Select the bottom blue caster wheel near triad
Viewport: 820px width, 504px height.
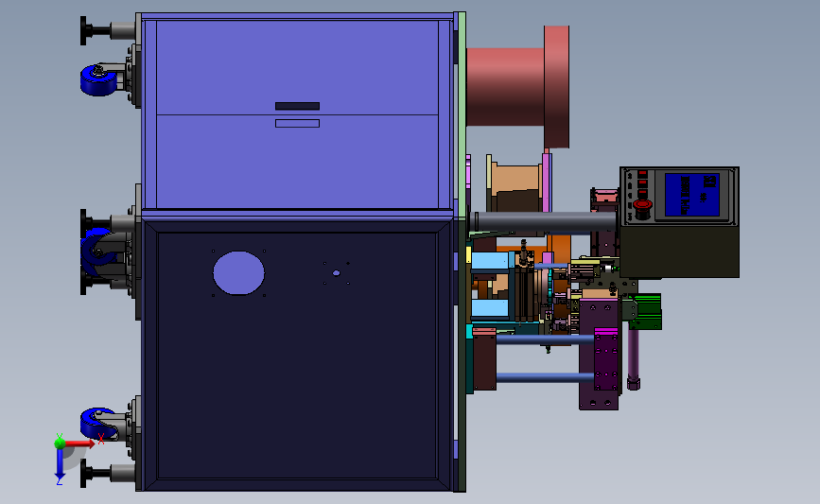click(x=97, y=422)
